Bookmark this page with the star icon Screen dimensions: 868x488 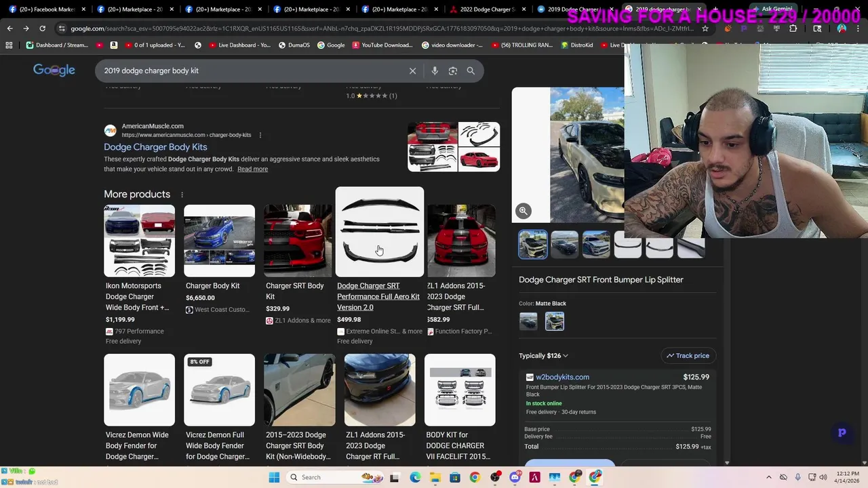tap(705, 28)
